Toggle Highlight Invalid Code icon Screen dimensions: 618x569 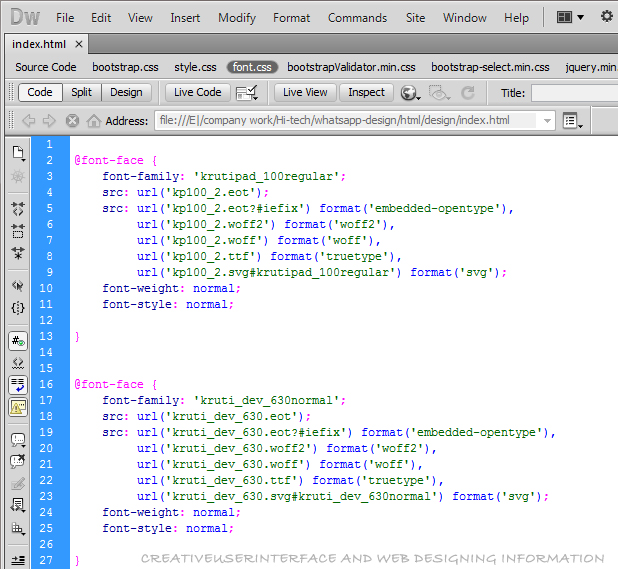(18, 363)
